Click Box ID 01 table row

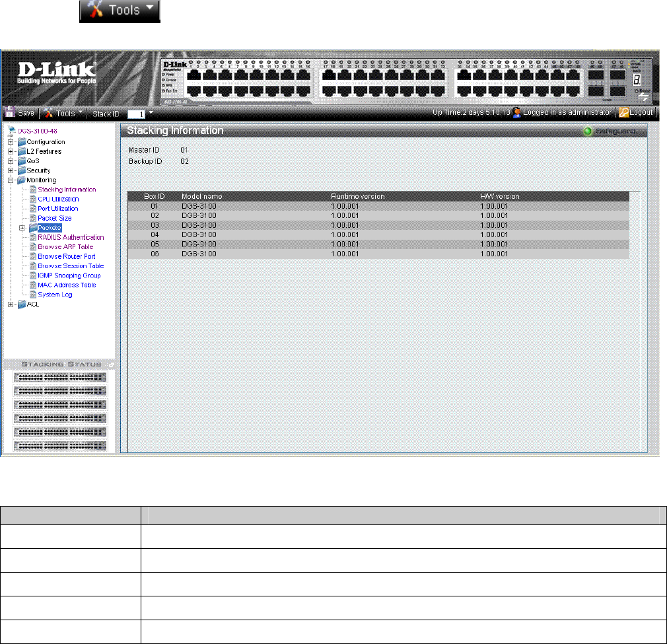[x=378, y=206]
